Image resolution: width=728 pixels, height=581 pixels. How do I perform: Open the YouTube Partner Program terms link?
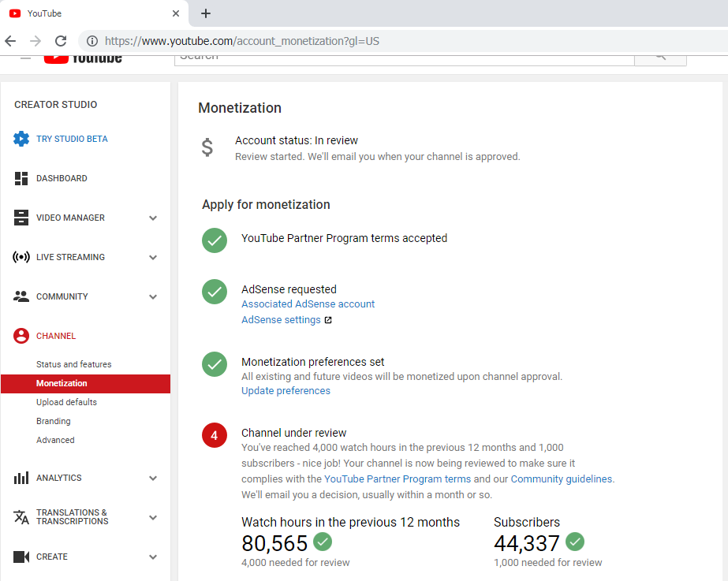point(398,479)
